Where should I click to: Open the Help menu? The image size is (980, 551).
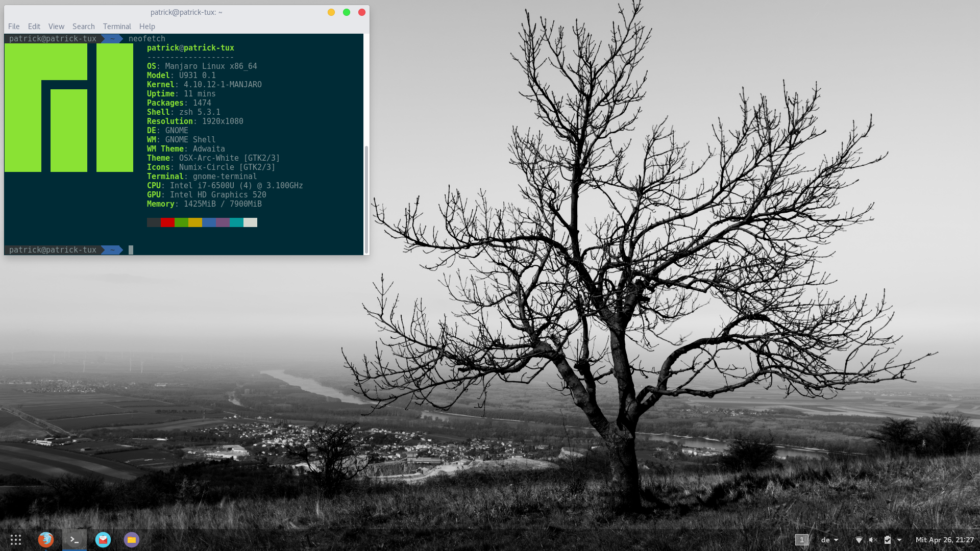click(147, 27)
